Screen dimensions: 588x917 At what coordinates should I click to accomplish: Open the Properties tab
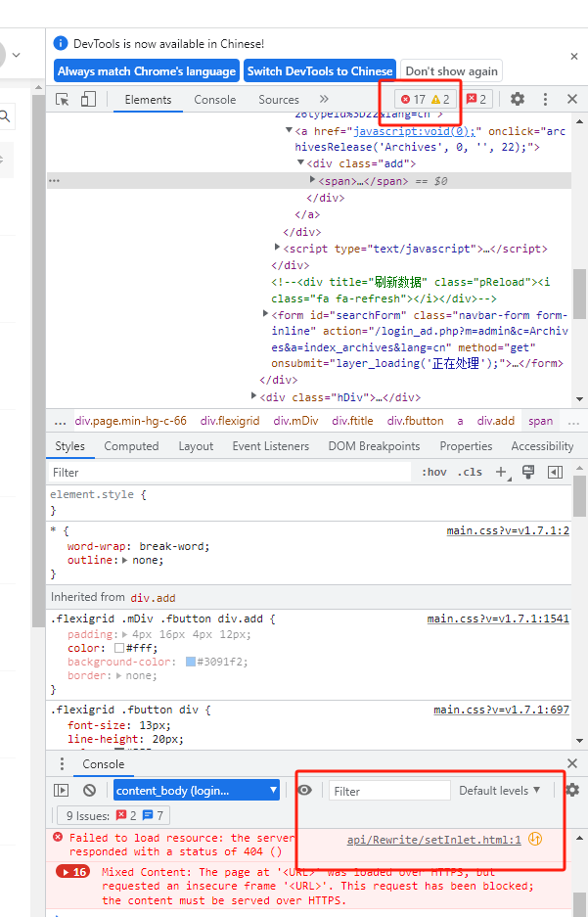tap(466, 446)
